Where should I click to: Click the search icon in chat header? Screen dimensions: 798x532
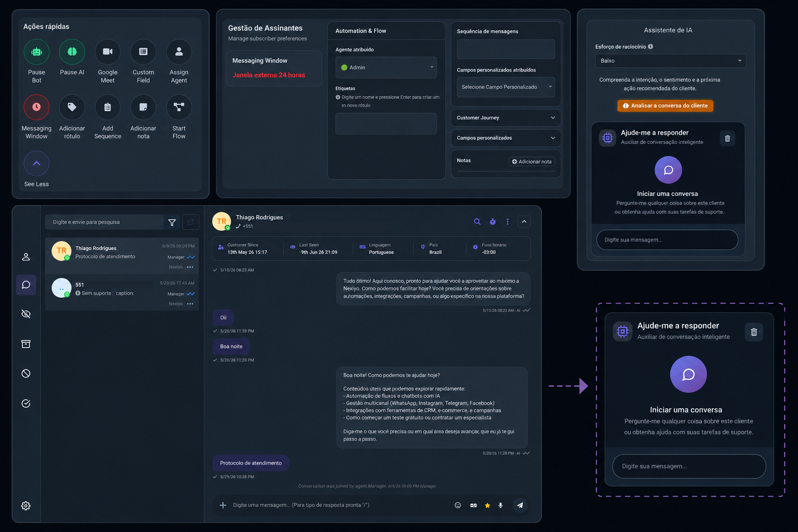(477, 222)
